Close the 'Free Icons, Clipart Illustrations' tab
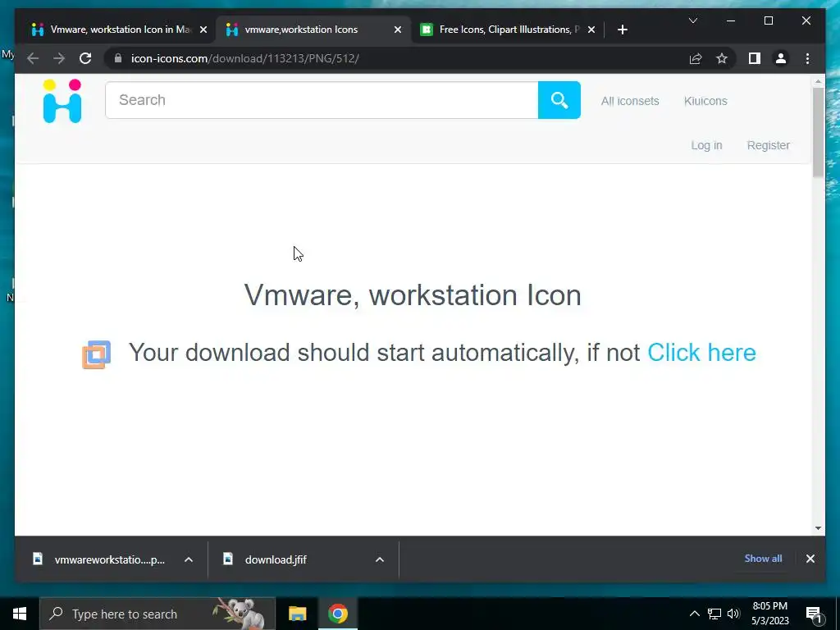Viewport: 840px width, 630px height. [x=591, y=30]
